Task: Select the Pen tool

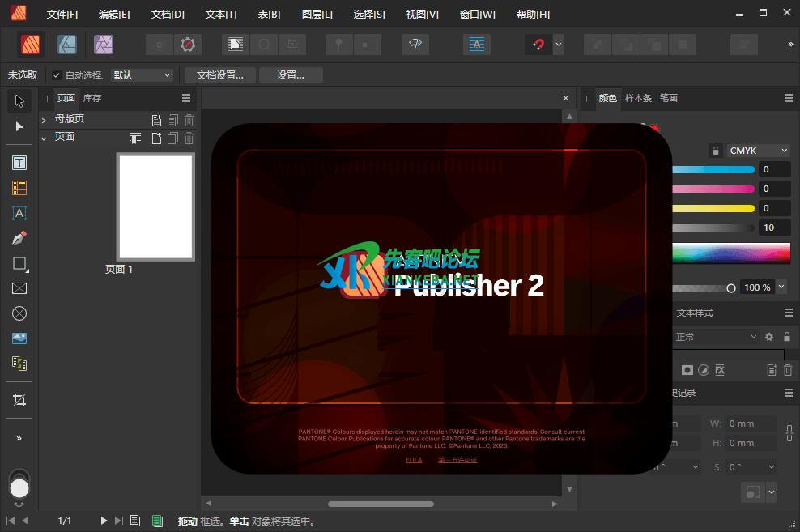Action: pos(19,238)
